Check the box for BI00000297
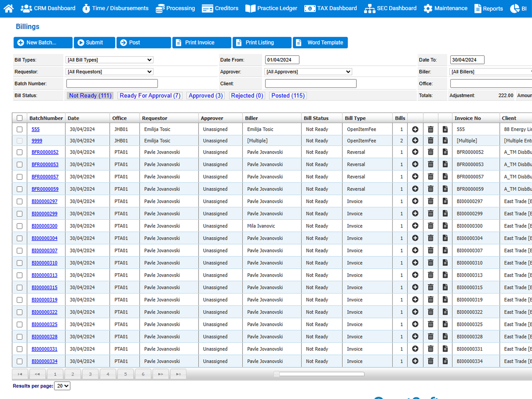The image size is (532, 399). click(x=20, y=201)
